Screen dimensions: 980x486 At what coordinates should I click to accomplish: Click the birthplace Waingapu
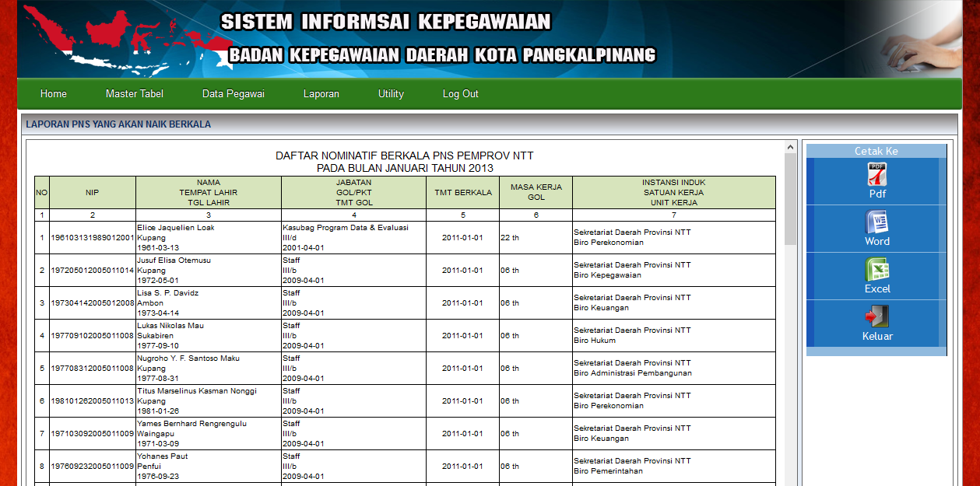(x=155, y=434)
